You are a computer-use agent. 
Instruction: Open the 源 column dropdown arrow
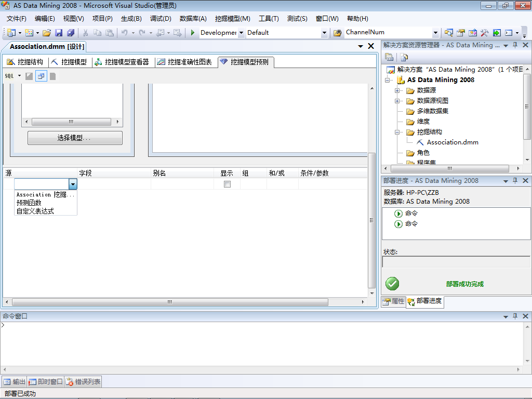[x=73, y=184]
